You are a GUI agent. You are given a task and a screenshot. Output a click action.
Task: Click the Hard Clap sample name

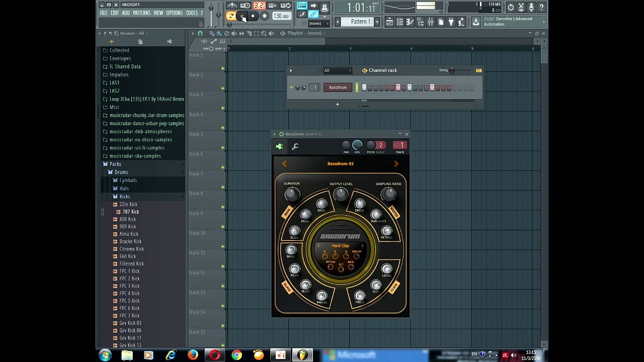340,246
